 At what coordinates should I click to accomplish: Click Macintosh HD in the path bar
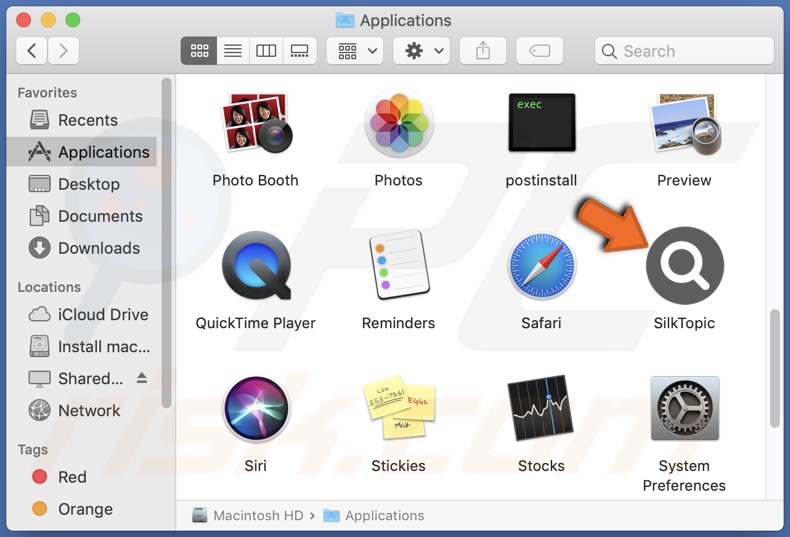point(248,515)
